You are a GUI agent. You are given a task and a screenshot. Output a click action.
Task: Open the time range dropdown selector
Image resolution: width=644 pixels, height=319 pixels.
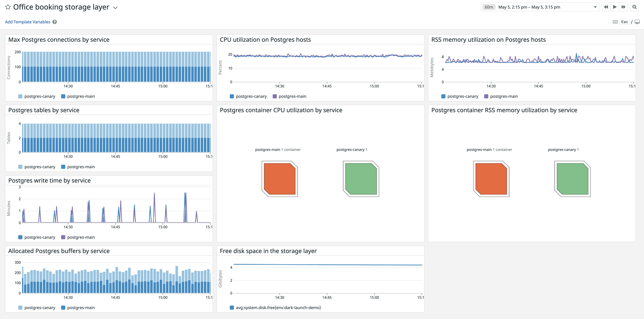pyautogui.click(x=595, y=7)
